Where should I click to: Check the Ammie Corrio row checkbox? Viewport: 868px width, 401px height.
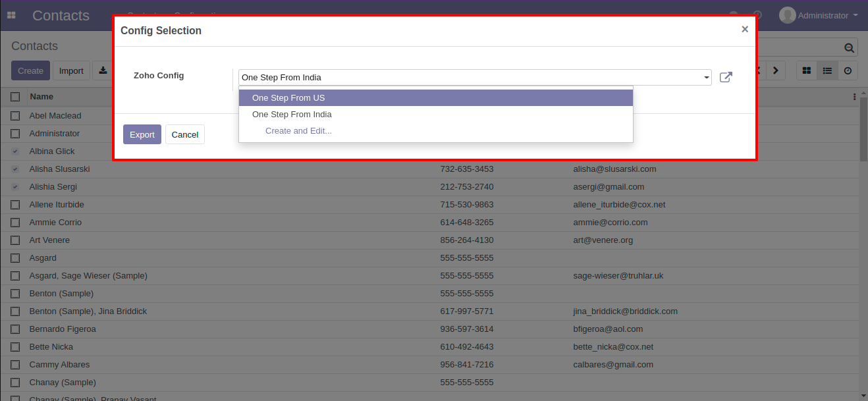(x=15, y=223)
